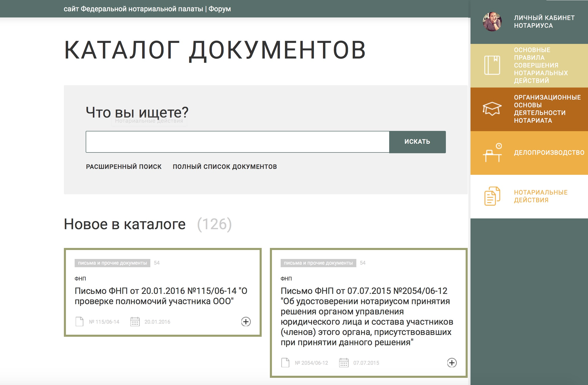
Task: Click the calendar icon beside 07.07.2015
Action: [344, 363]
